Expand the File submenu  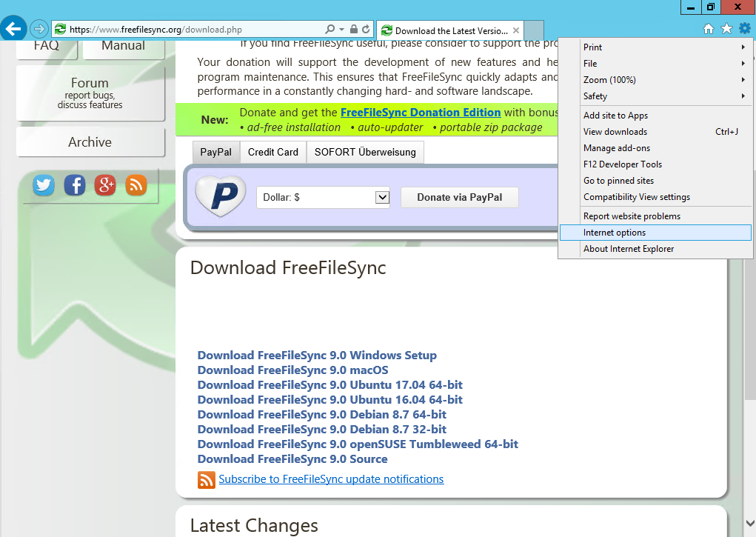click(655, 64)
